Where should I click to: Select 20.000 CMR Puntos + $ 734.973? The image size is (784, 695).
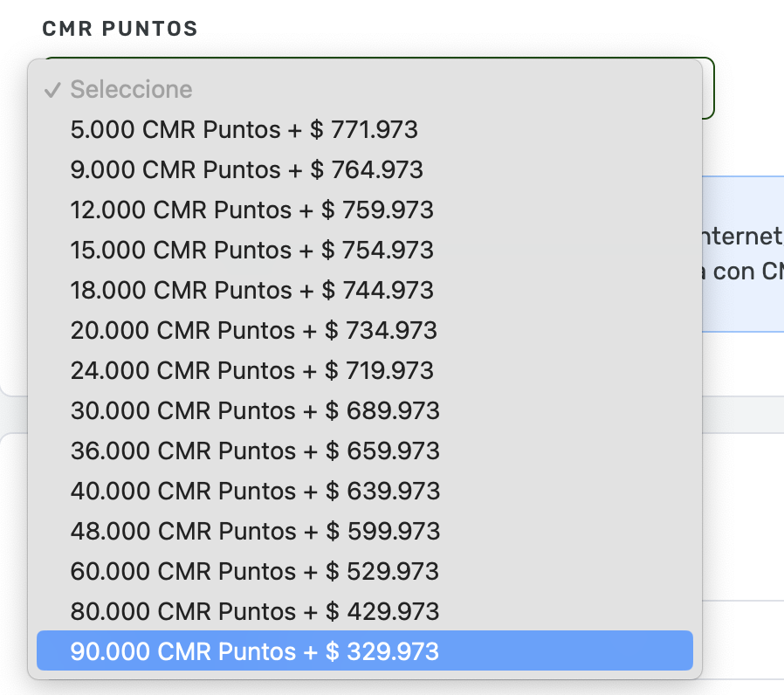(253, 330)
